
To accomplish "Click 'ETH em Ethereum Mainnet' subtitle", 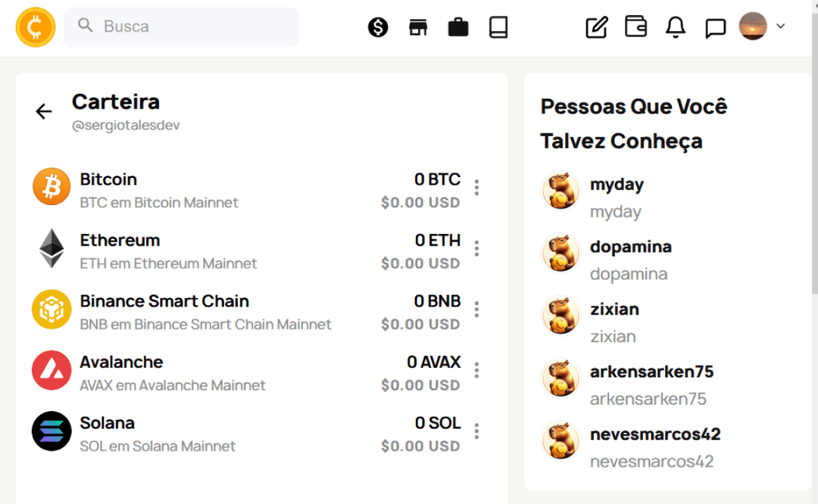I will tap(168, 263).
